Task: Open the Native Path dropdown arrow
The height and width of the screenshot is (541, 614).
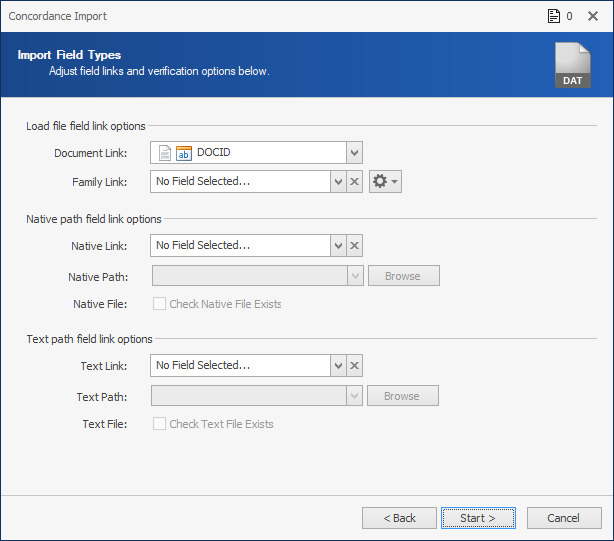Action: [355, 276]
